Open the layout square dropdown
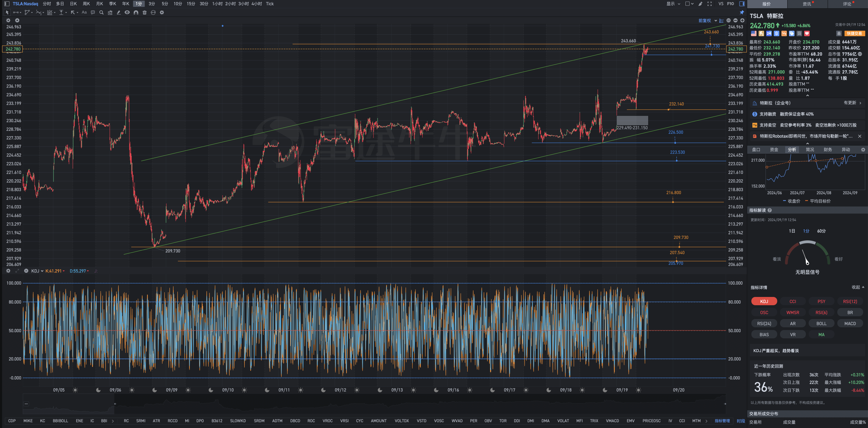 [689, 4]
